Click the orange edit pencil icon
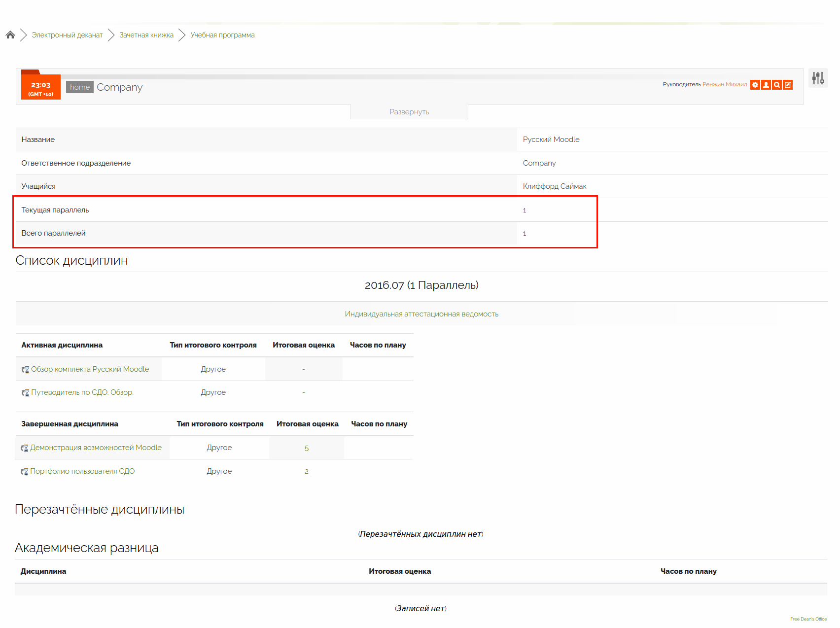The height and width of the screenshot is (628, 840). coord(788,85)
